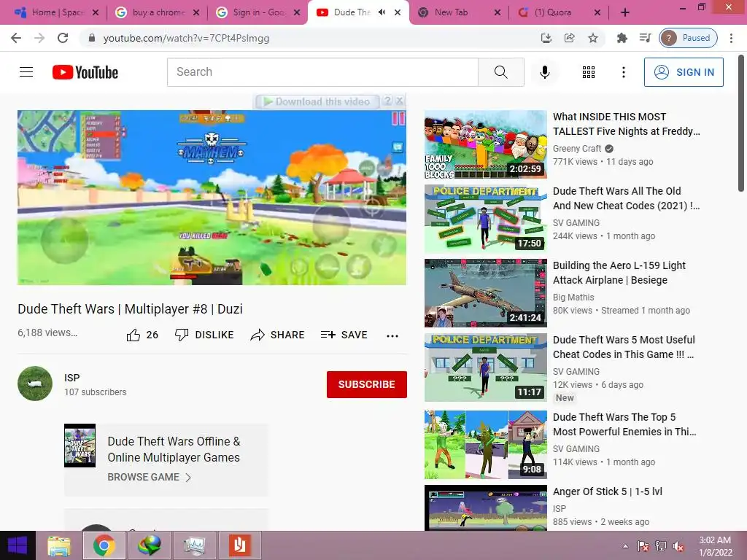The height and width of the screenshot is (560, 747).
Task: Open the Windows Start menu
Action: pyautogui.click(x=18, y=545)
